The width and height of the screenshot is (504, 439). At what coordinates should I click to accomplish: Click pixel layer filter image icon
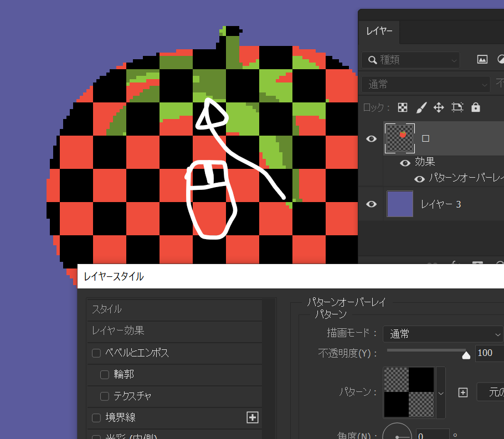click(x=482, y=59)
